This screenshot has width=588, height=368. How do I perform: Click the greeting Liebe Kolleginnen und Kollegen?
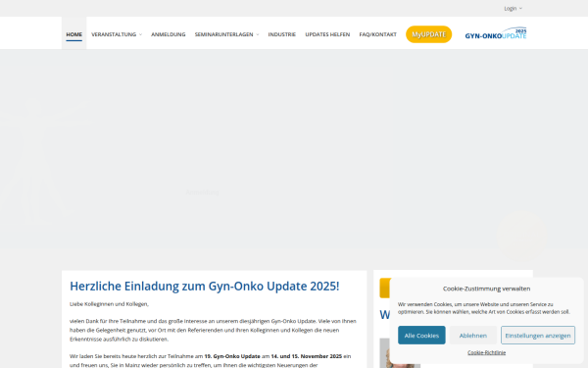[x=109, y=304]
